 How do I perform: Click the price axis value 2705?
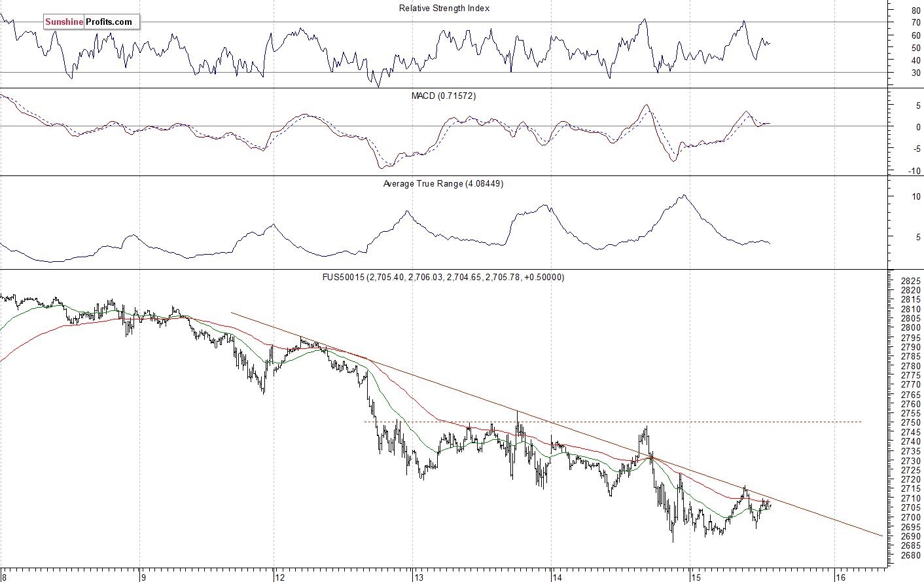(911, 508)
